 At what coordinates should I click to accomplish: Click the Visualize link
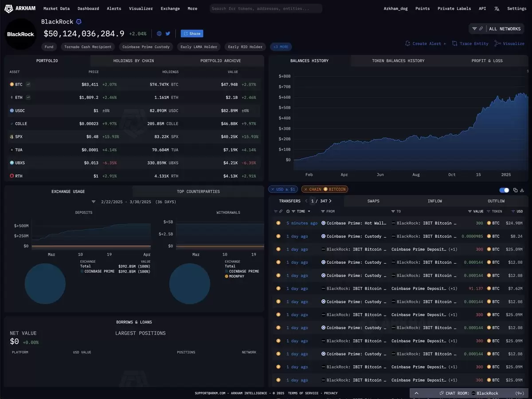[x=509, y=43]
